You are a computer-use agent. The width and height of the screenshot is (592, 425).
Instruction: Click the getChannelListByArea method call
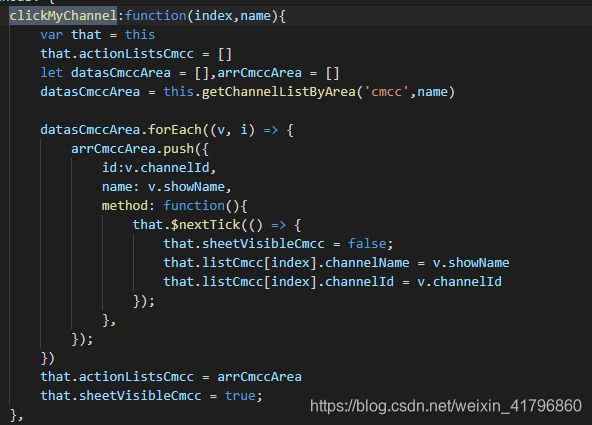click(x=279, y=92)
